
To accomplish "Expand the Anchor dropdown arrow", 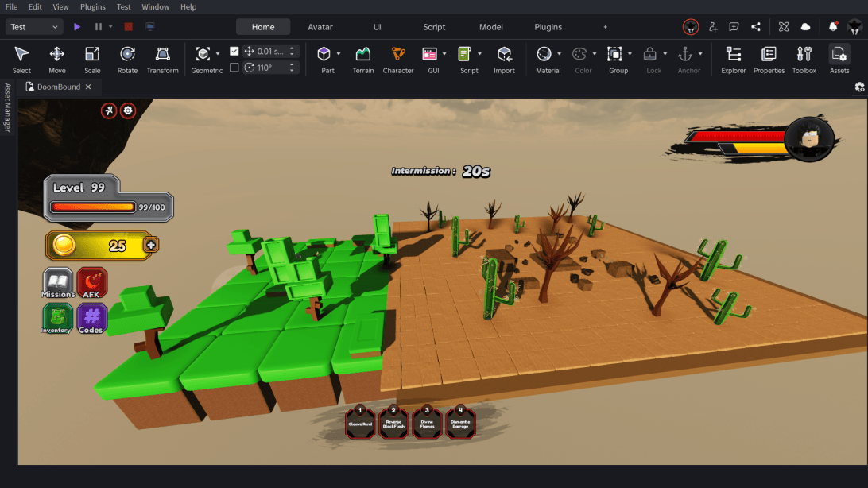I will [x=699, y=54].
